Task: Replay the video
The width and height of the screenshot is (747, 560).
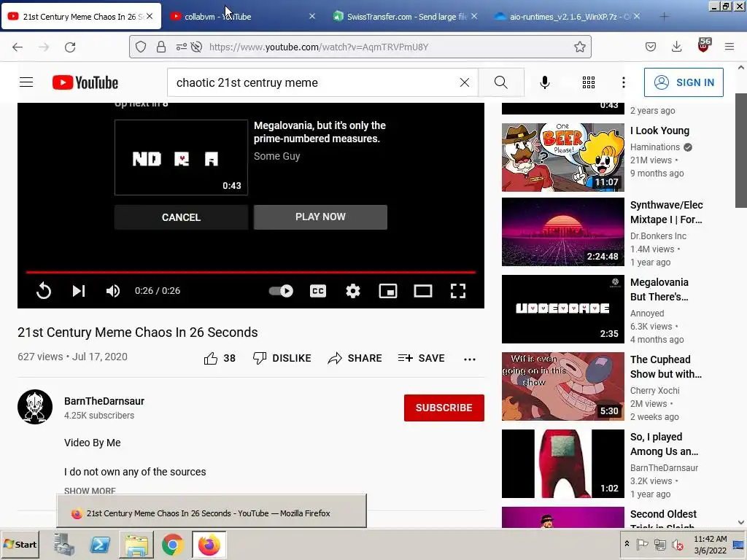Action: [43, 290]
